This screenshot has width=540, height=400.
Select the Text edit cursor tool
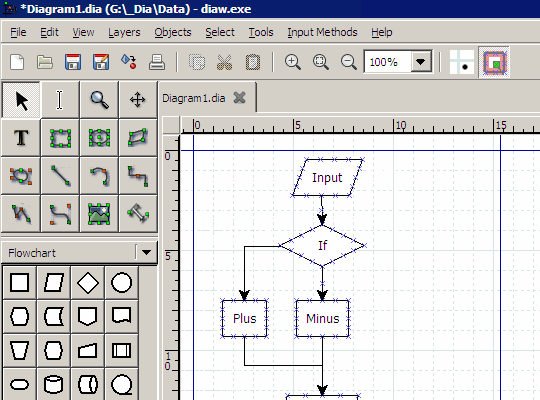coord(60,100)
